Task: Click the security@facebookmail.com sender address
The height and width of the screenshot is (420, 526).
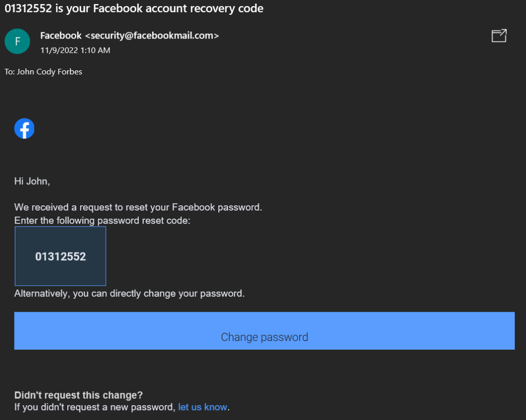Action: 152,35
